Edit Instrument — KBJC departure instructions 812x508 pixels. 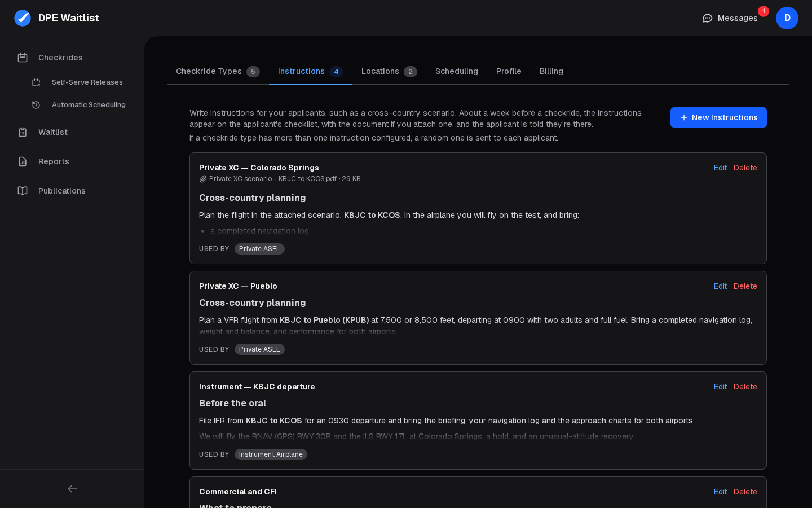[x=720, y=387]
